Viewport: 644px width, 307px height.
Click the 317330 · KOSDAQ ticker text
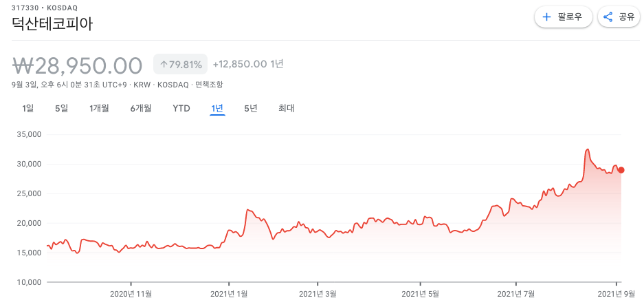[45, 8]
